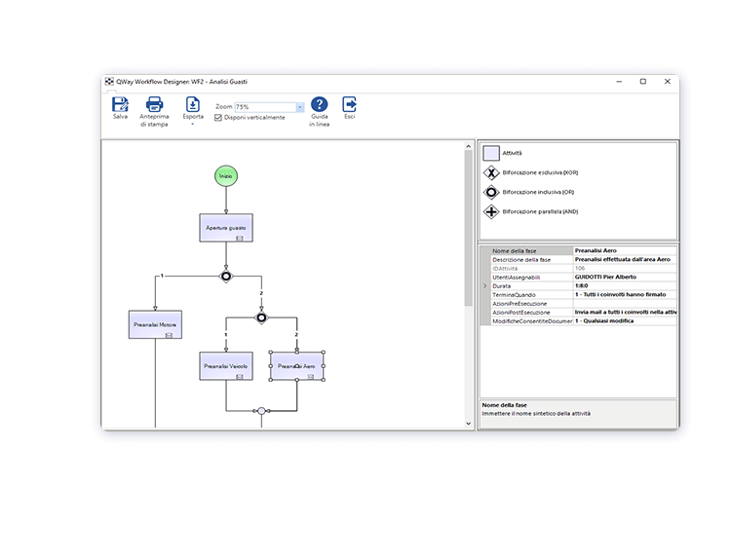Click the Salva save icon
The image size is (731, 560).
pos(120,105)
